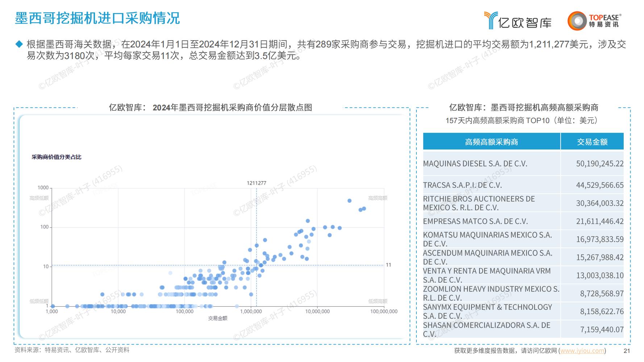Click the TOPEASE 特易资讯 logo
The image size is (644, 362).
point(595,21)
